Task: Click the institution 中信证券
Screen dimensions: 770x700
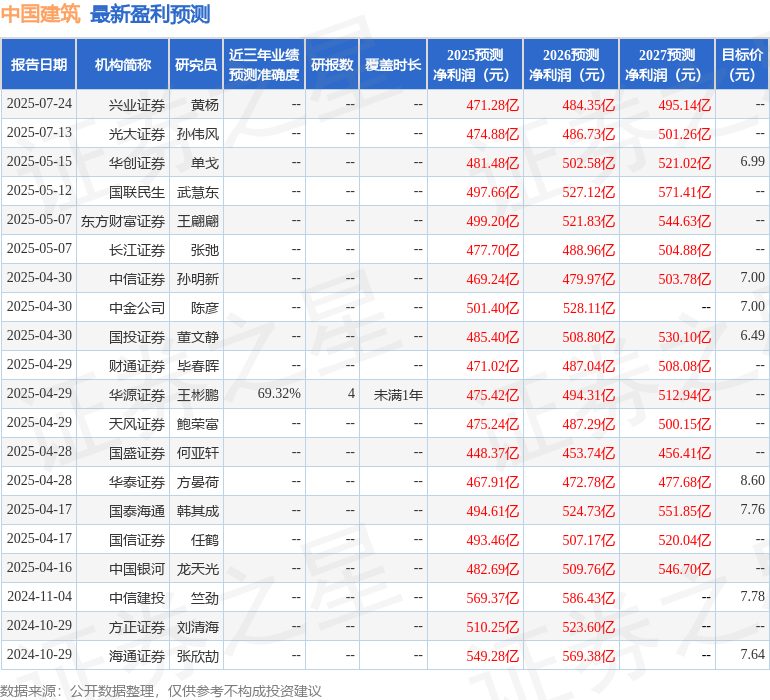Action: click(137, 279)
